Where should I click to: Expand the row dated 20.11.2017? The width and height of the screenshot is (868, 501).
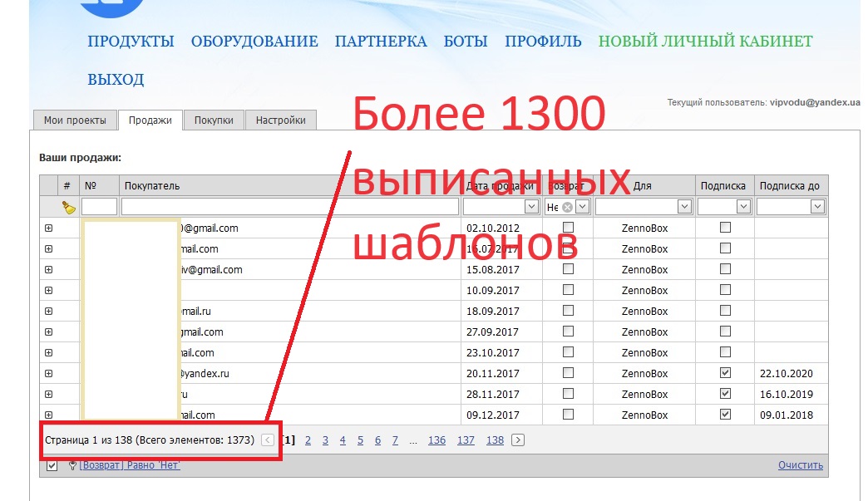click(x=49, y=373)
